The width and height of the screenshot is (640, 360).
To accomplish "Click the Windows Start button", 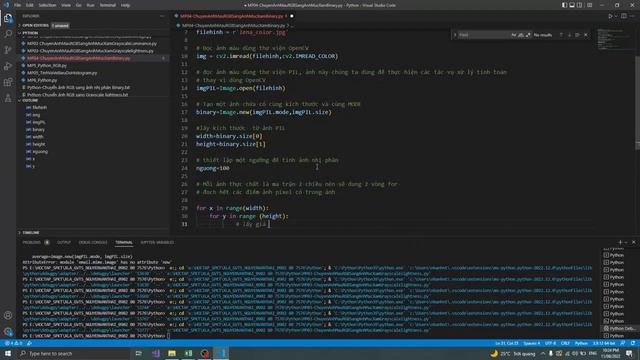I will coord(8,353).
